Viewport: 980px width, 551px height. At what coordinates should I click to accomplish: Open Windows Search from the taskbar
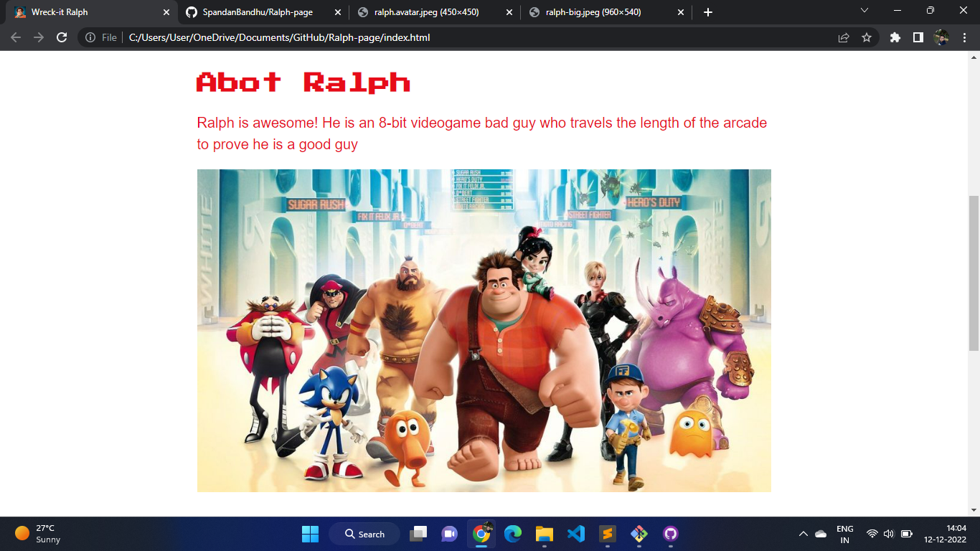tap(366, 534)
